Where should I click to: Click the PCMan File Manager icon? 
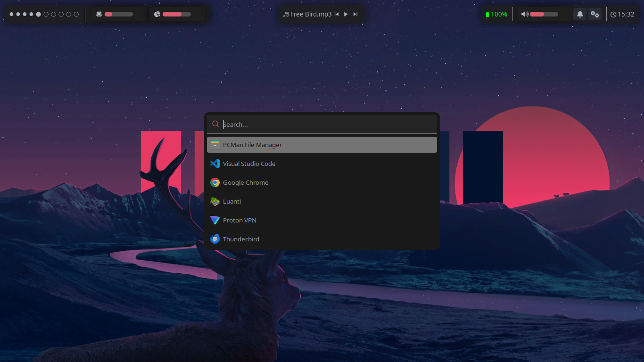pyautogui.click(x=215, y=145)
